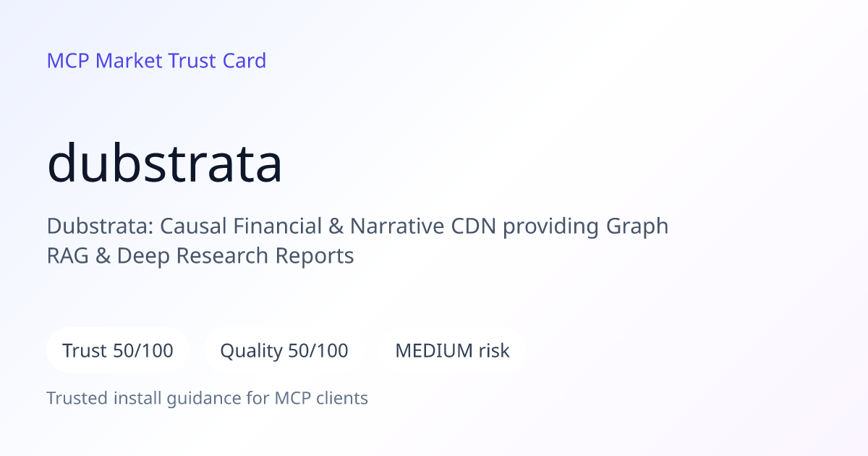Click the 50/100 number in the Quality pill
Viewport: 868px width, 456px height.
tap(318, 351)
